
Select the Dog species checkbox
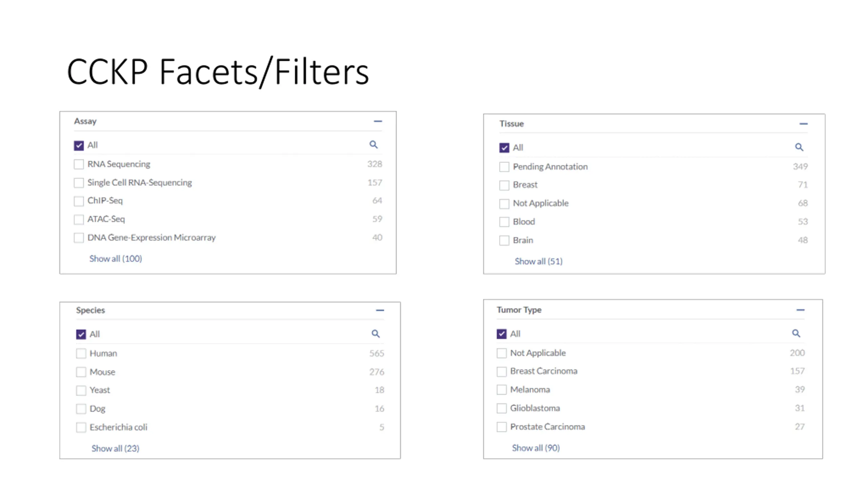point(81,409)
